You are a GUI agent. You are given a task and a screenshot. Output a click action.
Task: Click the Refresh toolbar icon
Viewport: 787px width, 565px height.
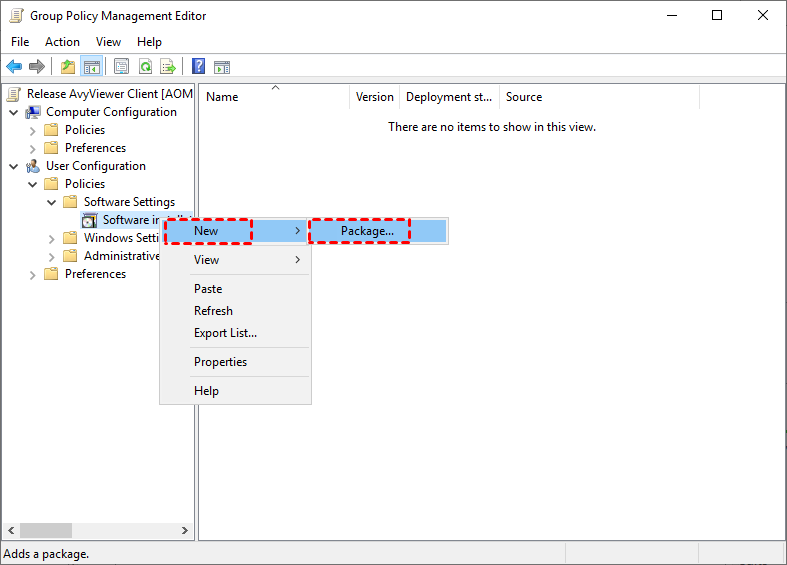pos(145,67)
